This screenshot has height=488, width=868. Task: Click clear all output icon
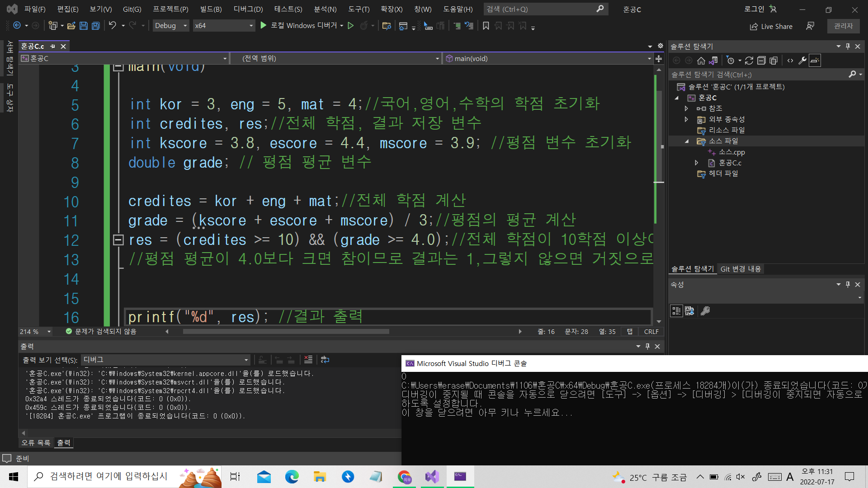pos(308,360)
